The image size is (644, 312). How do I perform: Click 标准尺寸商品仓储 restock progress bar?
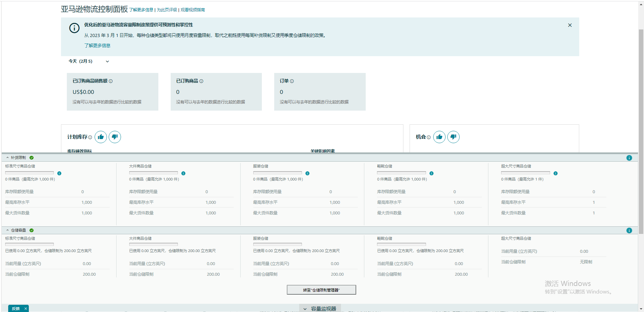[29, 173]
